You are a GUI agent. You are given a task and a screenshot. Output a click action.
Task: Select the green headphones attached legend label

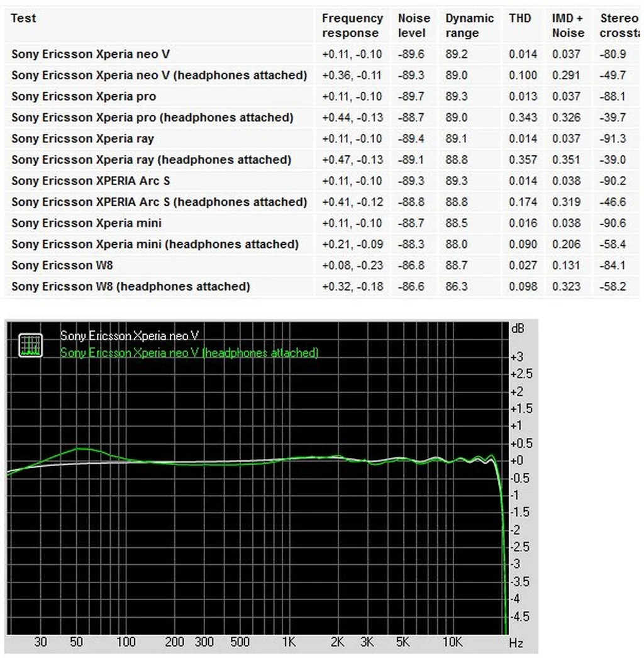tap(189, 353)
